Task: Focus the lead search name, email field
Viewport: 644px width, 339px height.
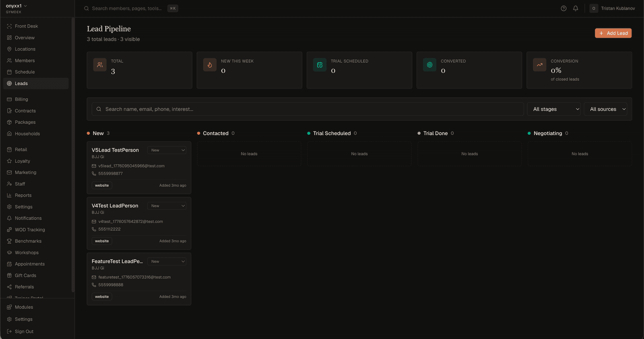Action: [x=308, y=109]
